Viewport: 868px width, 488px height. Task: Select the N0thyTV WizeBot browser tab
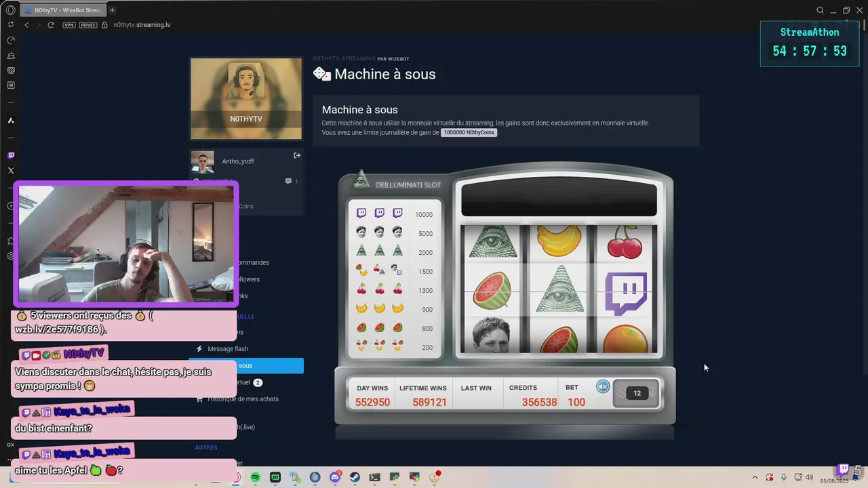pos(62,10)
